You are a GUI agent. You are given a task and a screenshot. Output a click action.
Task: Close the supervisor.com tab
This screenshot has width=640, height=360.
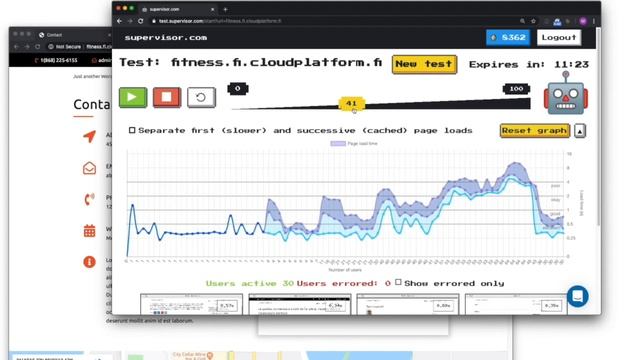[212, 9]
